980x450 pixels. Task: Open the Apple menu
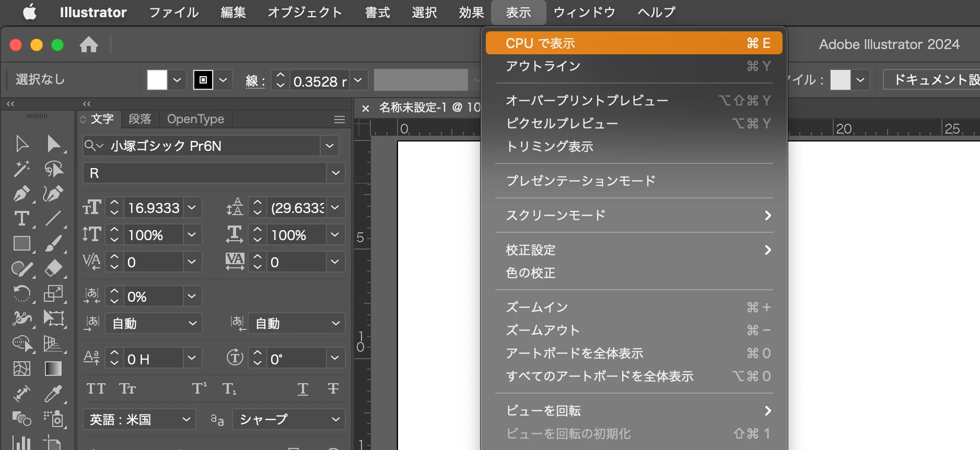(30, 12)
